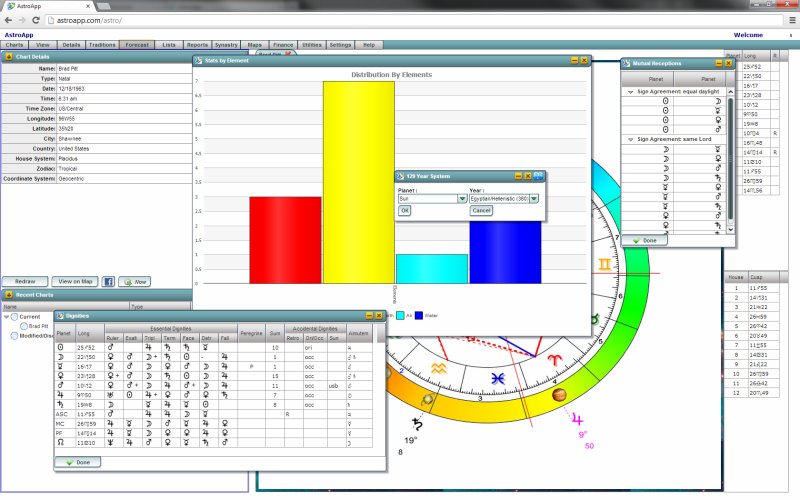800x500 pixels.
Task: Select the Brad Pitt chart radio button
Action: pyautogui.click(x=22, y=326)
